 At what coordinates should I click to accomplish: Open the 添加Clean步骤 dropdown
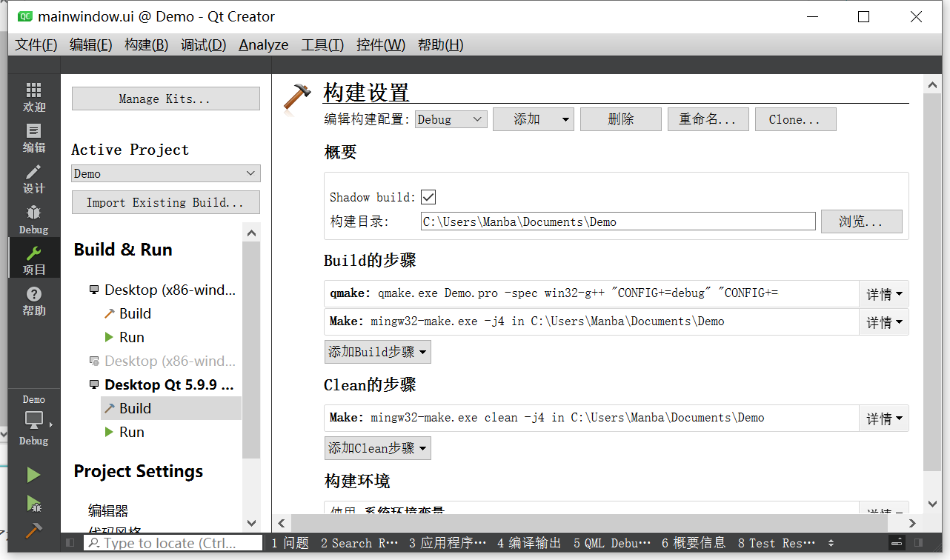click(x=378, y=448)
